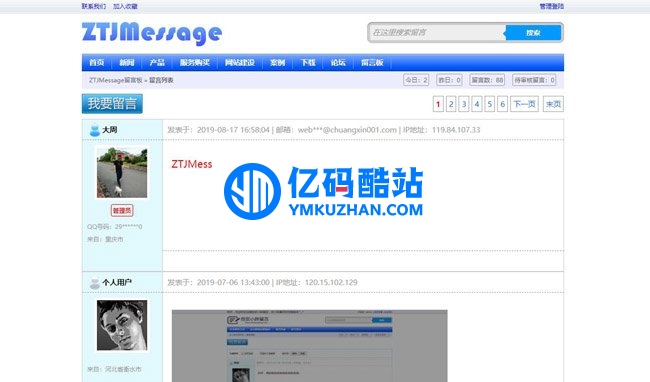The height and width of the screenshot is (382, 650).
Task: Click the username 个人用户
Action: pyautogui.click(x=117, y=283)
